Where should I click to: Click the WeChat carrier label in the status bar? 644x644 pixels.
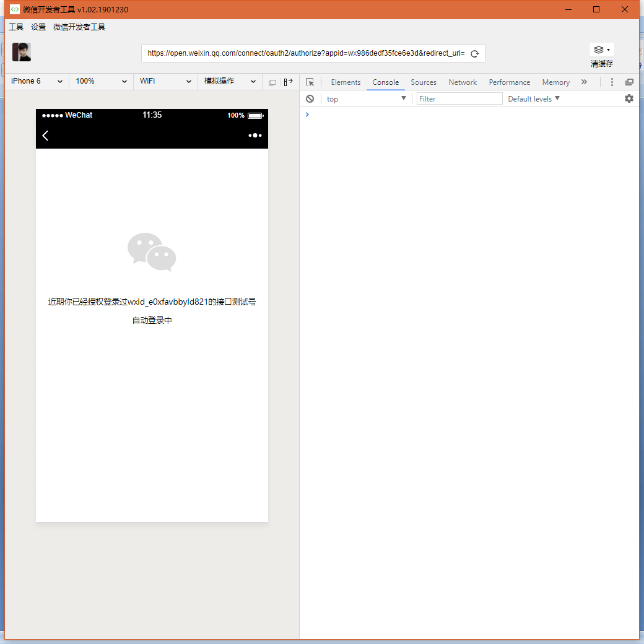click(x=79, y=115)
